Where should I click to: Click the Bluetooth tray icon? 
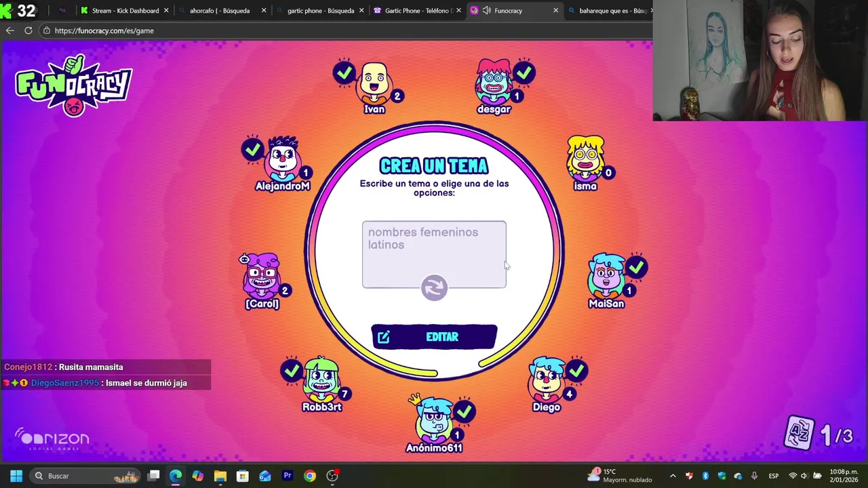(705, 476)
